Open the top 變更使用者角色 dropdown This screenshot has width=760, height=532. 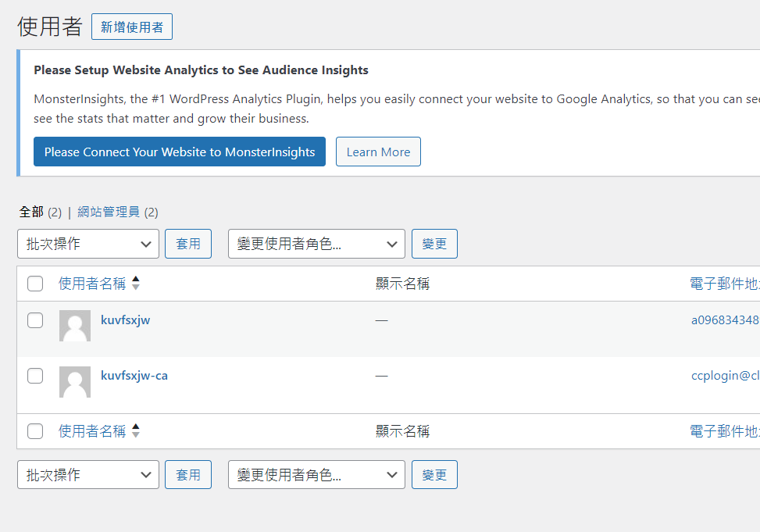pyautogui.click(x=316, y=244)
